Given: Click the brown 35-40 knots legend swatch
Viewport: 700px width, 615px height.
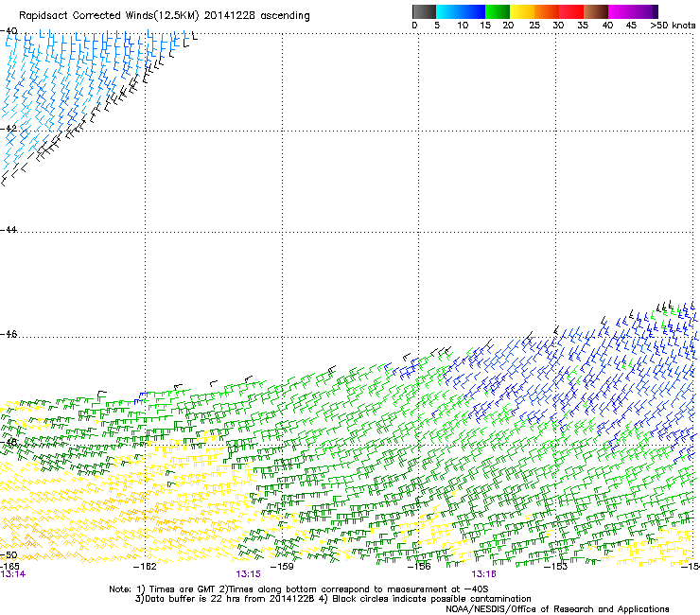Looking at the screenshot, I should pos(596,11).
